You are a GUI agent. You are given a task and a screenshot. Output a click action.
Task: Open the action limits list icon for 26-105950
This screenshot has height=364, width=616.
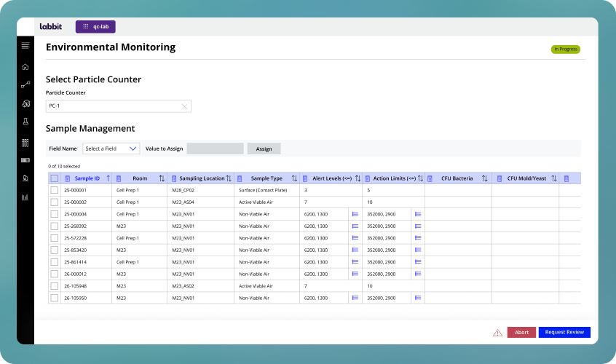coord(418,298)
